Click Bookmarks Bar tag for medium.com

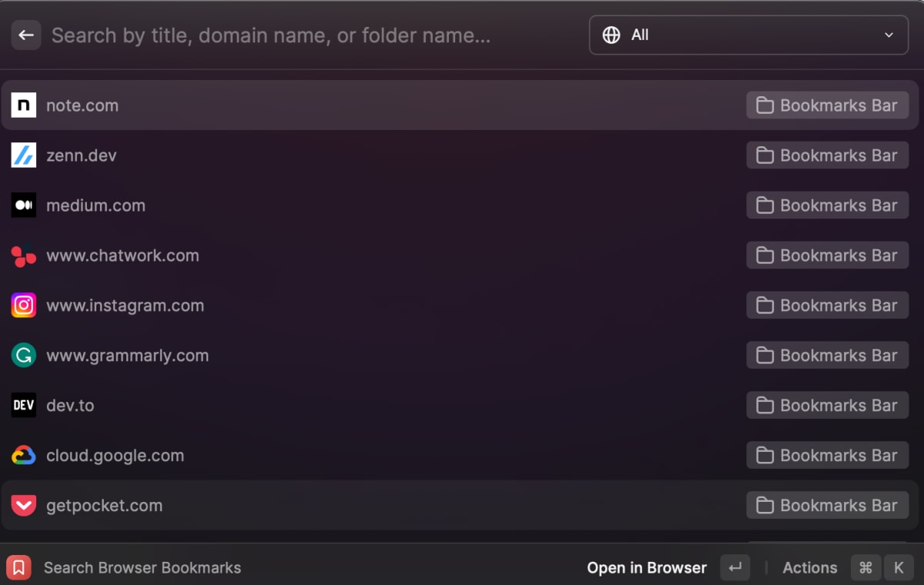(828, 206)
